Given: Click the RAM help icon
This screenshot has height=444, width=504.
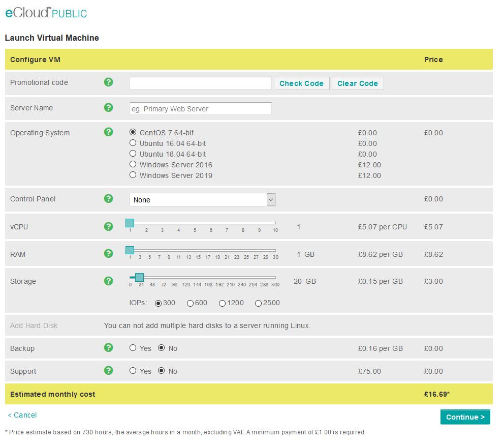Looking at the screenshot, I should coord(108,253).
